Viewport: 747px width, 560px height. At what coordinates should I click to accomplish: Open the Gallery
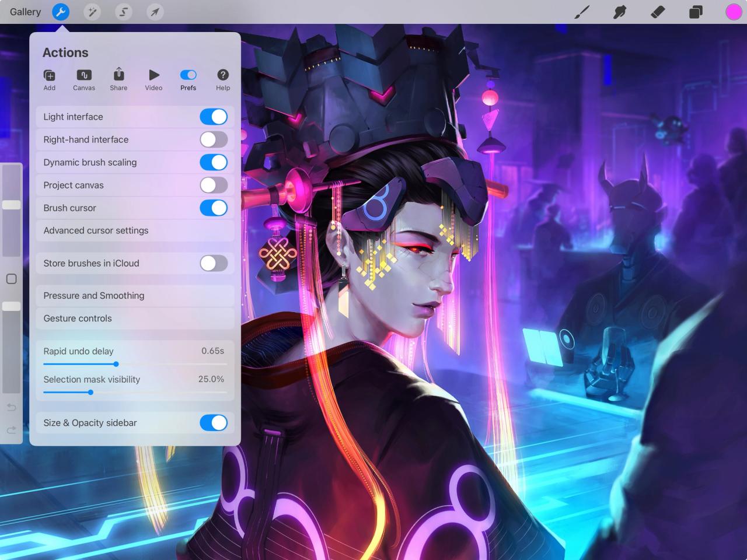click(25, 12)
